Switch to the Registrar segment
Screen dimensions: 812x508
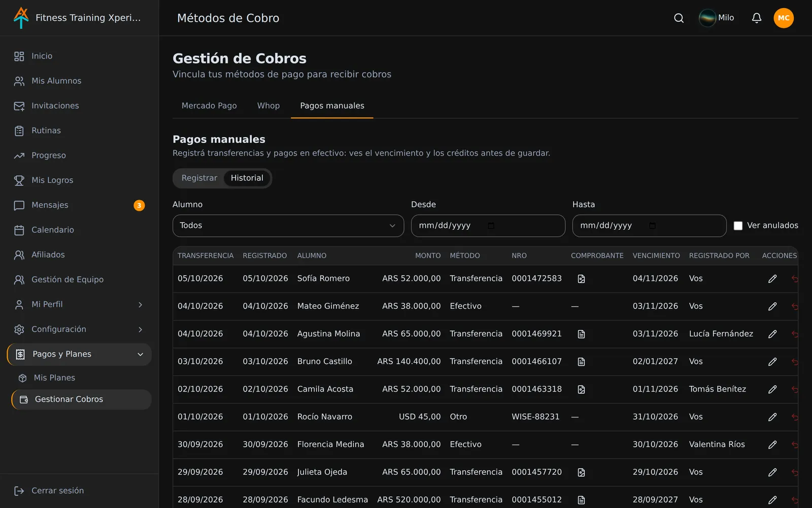click(199, 178)
